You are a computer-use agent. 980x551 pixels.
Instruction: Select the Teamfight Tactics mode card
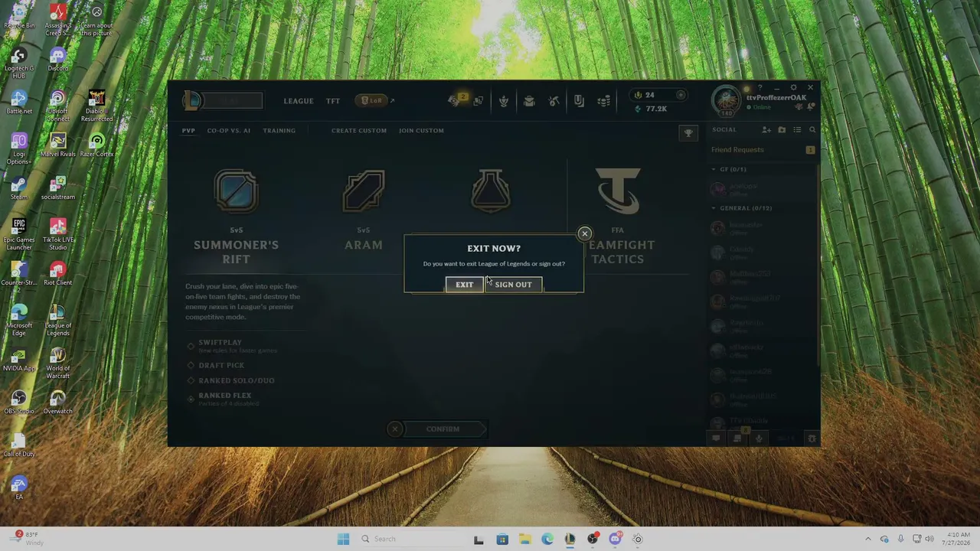[x=618, y=217]
